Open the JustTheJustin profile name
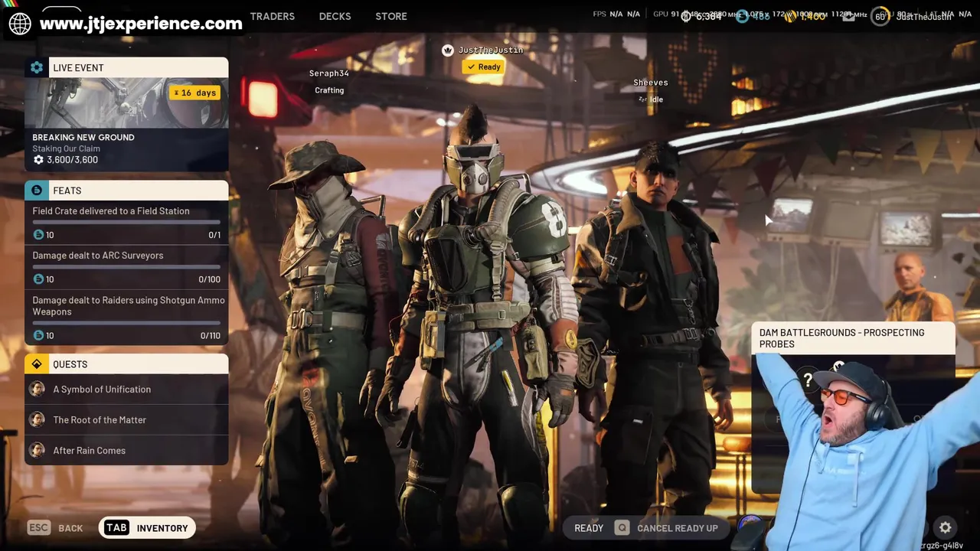980x551 pixels. (924, 16)
